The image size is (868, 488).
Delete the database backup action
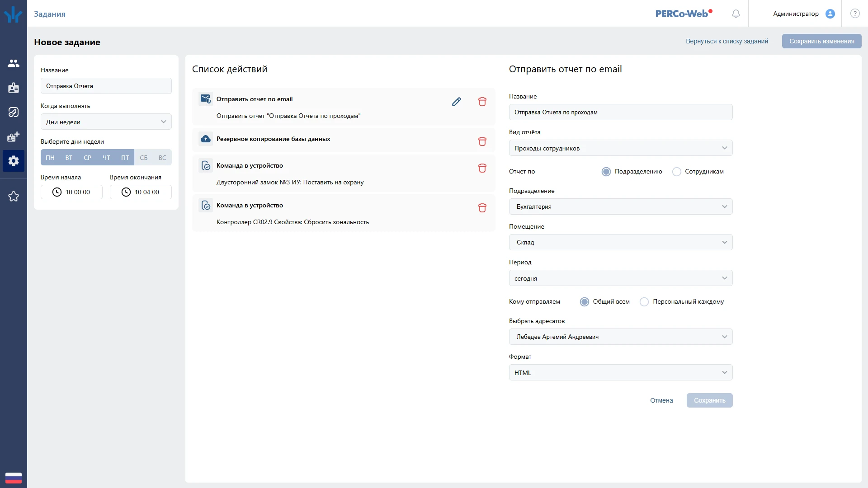482,141
